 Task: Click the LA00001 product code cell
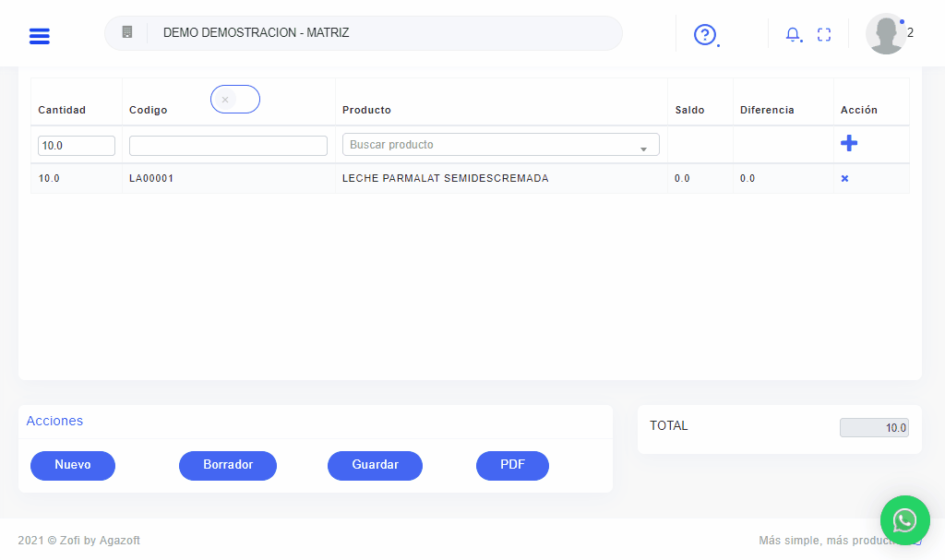(x=152, y=179)
